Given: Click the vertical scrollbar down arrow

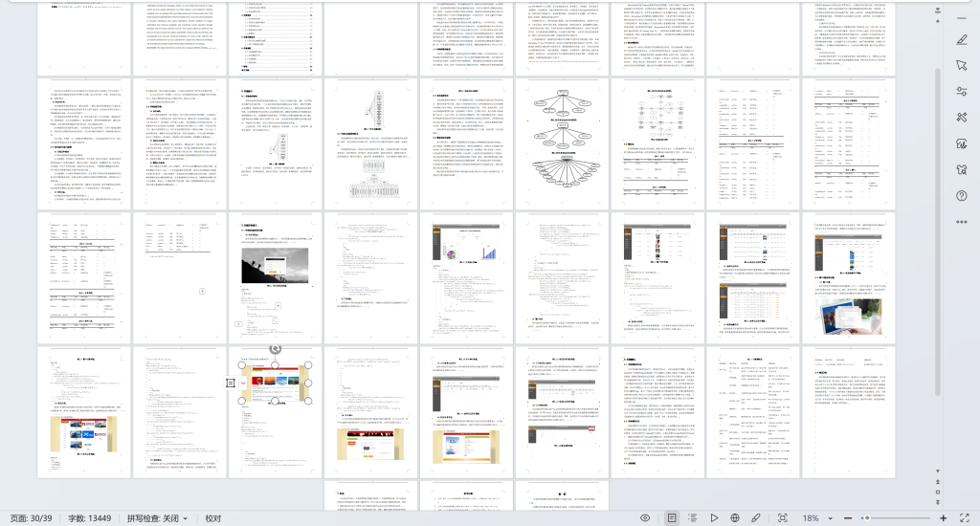Looking at the screenshot, I should point(938,471).
